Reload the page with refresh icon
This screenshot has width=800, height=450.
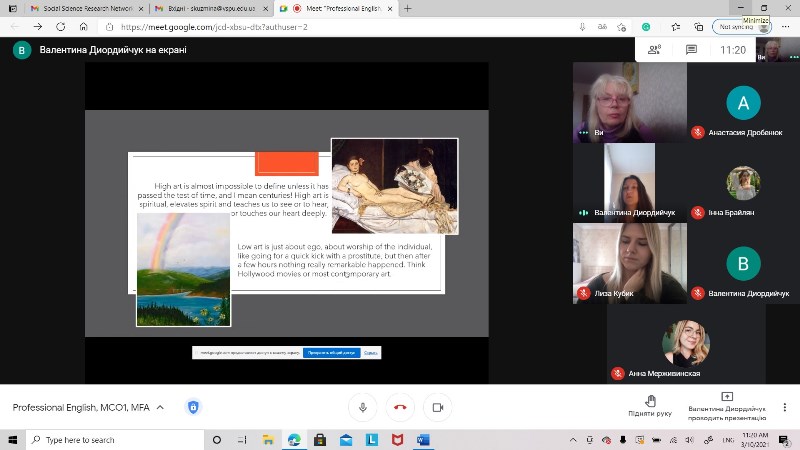[x=61, y=27]
